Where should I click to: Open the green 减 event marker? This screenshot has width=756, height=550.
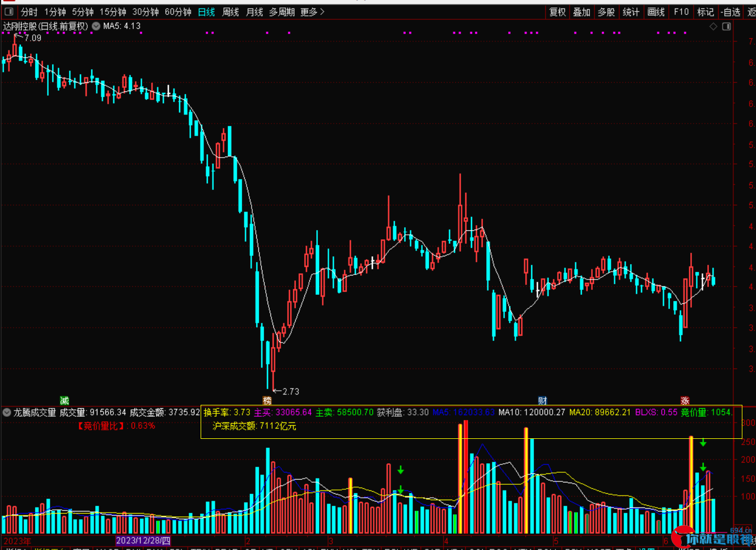pos(64,401)
